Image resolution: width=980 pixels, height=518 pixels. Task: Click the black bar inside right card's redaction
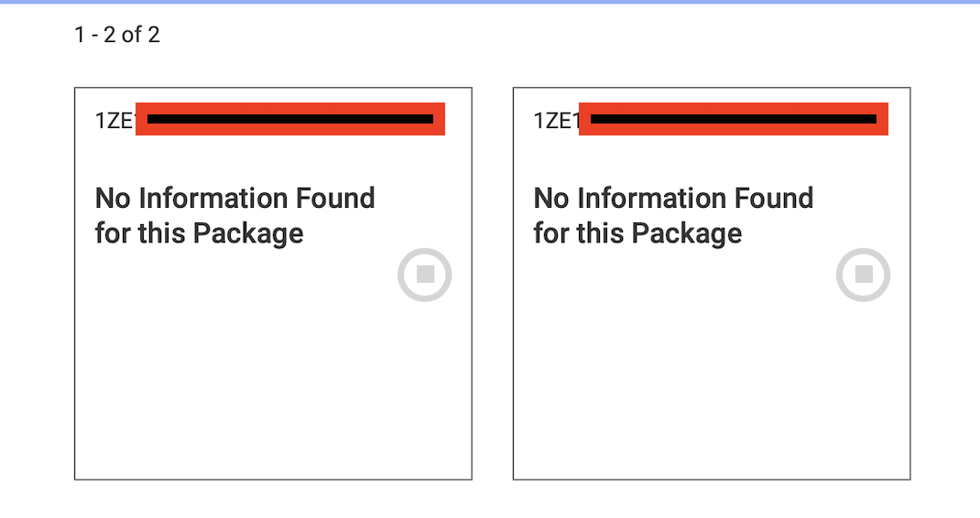pos(733,119)
